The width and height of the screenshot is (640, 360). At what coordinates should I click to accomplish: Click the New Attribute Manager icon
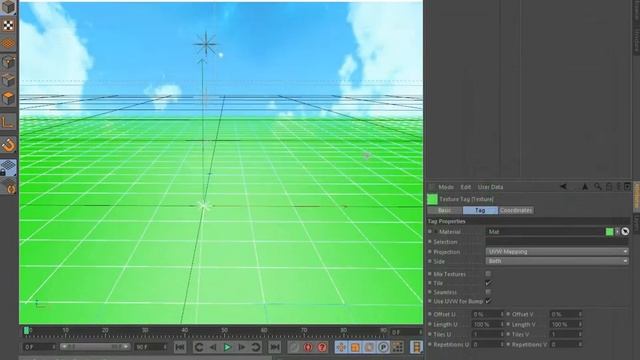pos(627,187)
